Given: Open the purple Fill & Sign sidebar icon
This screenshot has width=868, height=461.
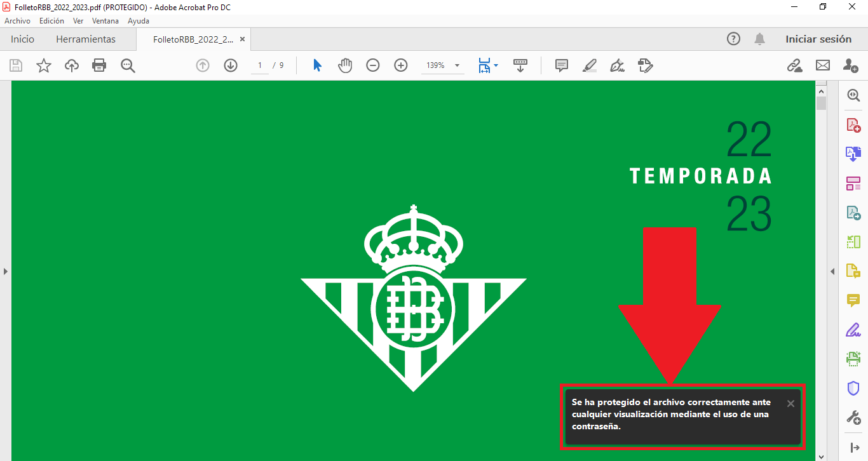Looking at the screenshot, I should 853,330.
